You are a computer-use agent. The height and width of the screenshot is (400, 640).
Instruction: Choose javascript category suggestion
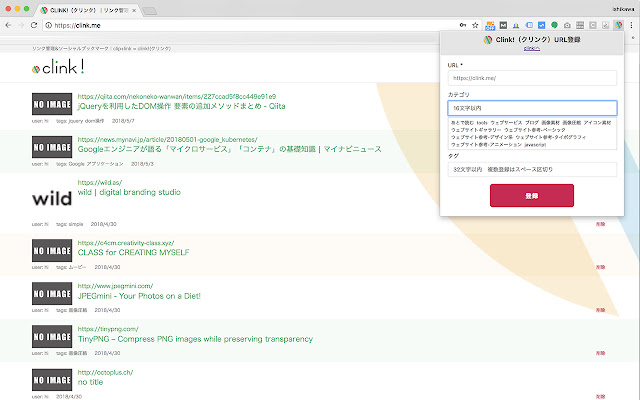pos(535,144)
